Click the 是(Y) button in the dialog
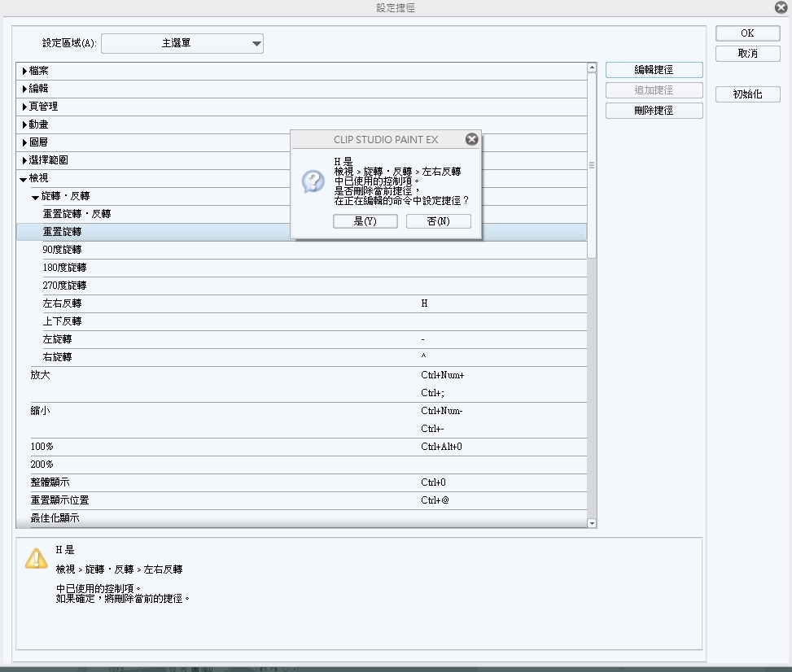 pos(365,221)
